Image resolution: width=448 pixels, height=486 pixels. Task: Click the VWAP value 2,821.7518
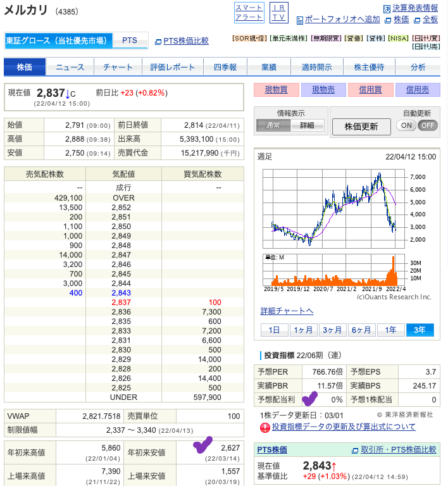click(101, 416)
